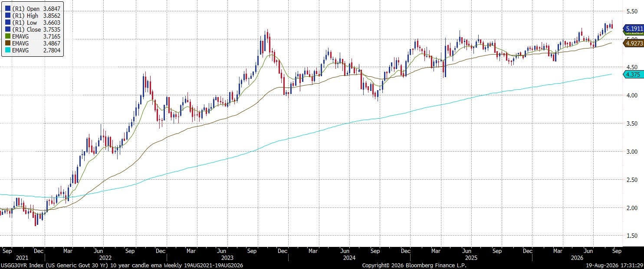Click the 2.50 y-axis label
This screenshot has height=269, width=644.
point(632,180)
